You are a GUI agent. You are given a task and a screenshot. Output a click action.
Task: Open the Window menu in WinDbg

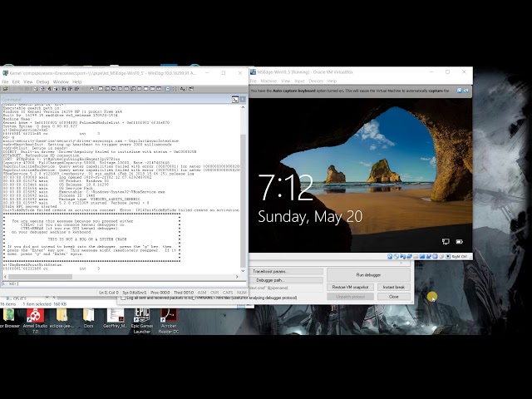pyautogui.click(x=61, y=81)
